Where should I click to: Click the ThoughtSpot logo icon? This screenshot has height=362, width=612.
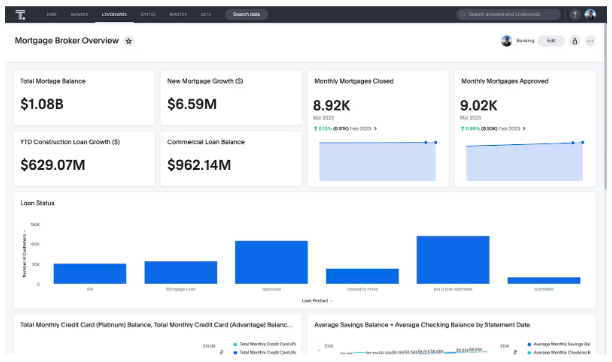[x=20, y=15]
